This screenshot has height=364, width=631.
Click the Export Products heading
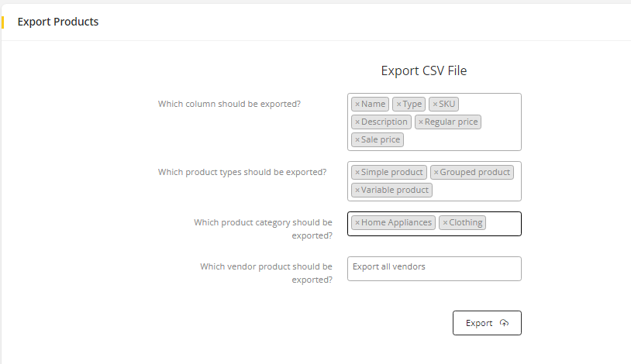point(58,22)
